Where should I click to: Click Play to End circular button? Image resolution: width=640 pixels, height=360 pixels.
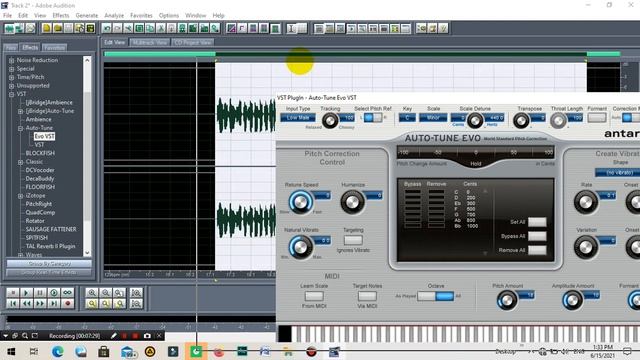[x=54, y=293]
